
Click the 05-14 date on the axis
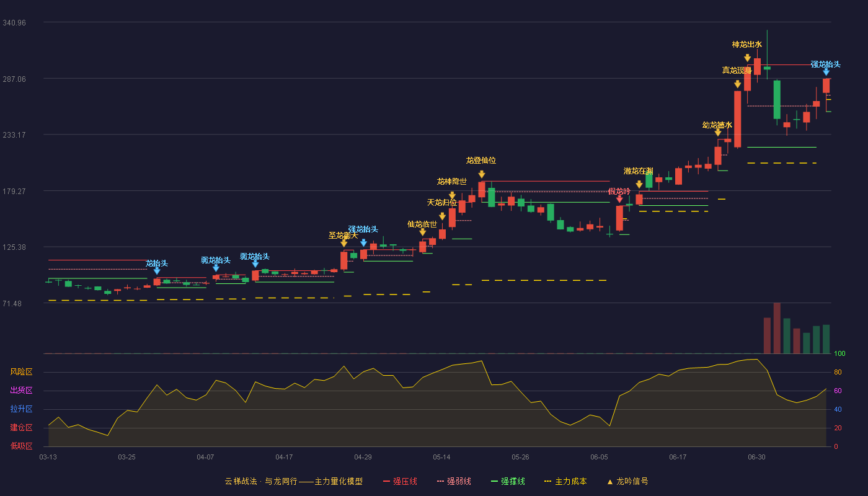point(441,457)
